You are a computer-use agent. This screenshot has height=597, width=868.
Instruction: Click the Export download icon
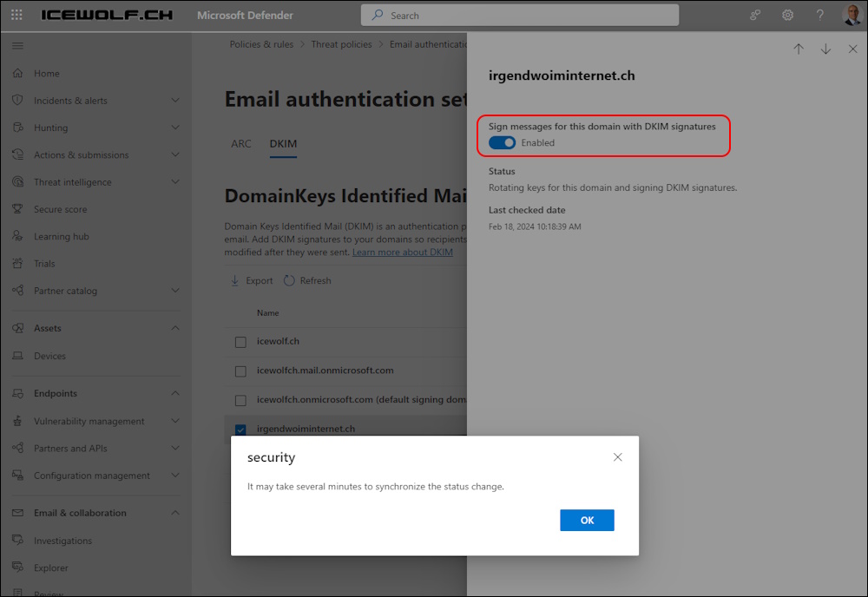pos(234,280)
